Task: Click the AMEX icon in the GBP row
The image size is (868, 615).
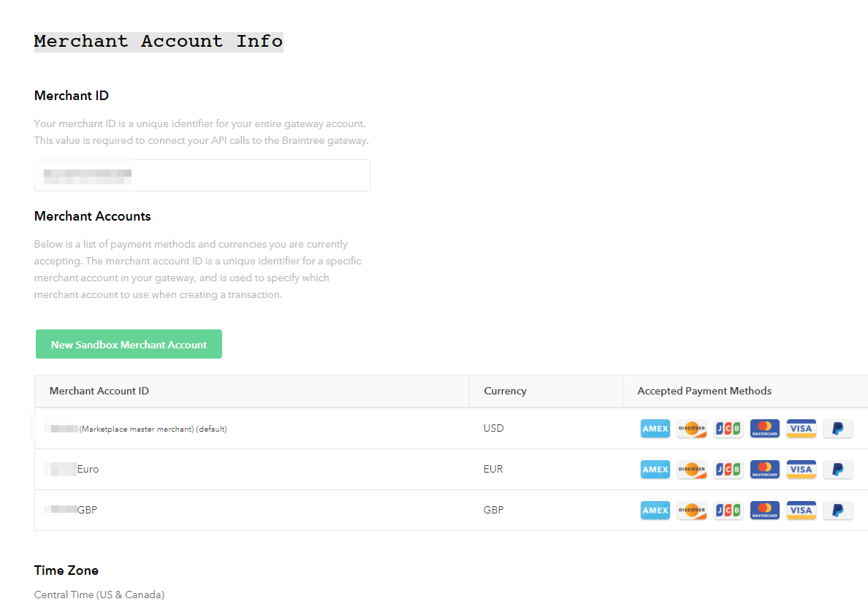Action: coord(655,511)
